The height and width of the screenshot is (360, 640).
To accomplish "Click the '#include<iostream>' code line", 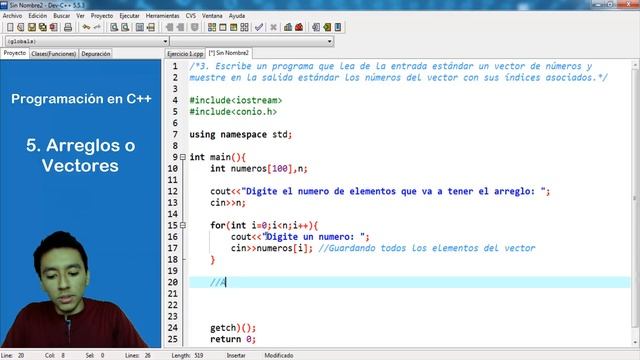I will (x=236, y=100).
